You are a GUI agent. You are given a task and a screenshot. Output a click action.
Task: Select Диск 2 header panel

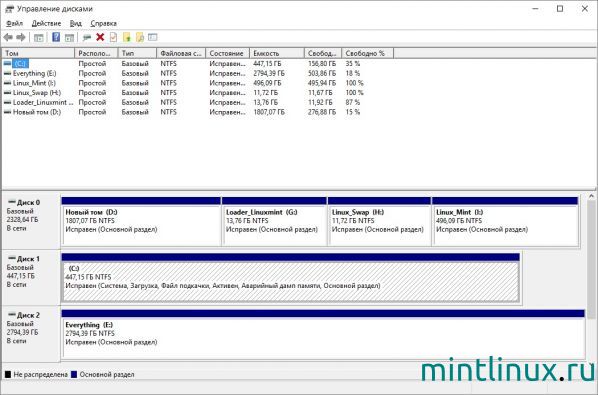tap(31, 334)
